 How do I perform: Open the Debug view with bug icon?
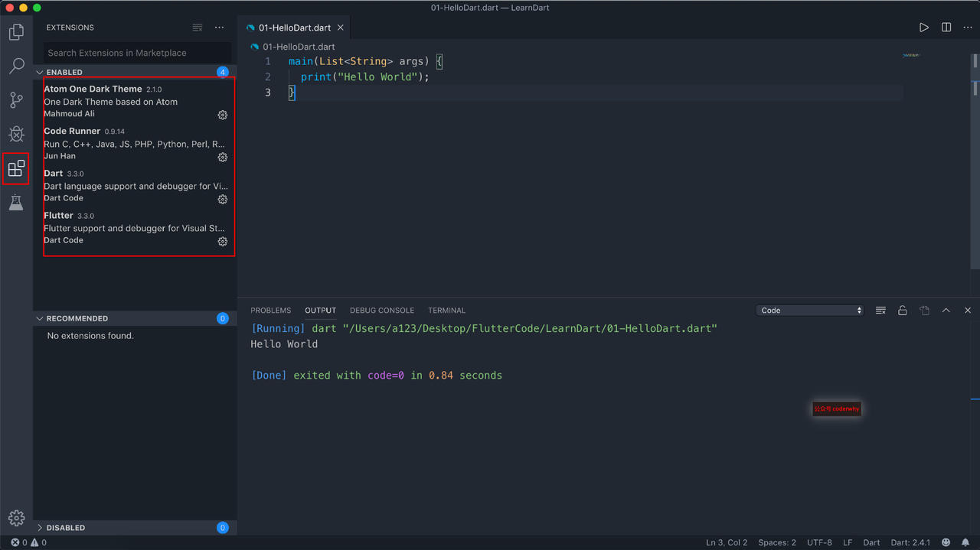(x=16, y=134)
